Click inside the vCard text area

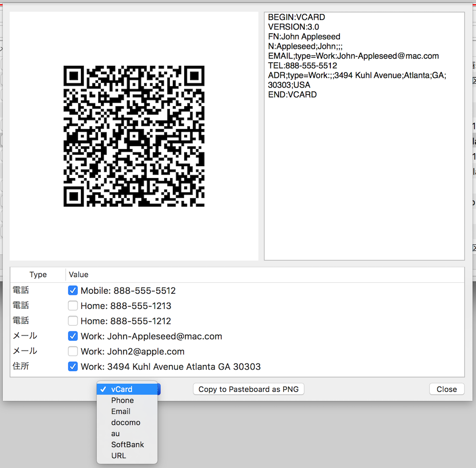click(x=364, y=136)
